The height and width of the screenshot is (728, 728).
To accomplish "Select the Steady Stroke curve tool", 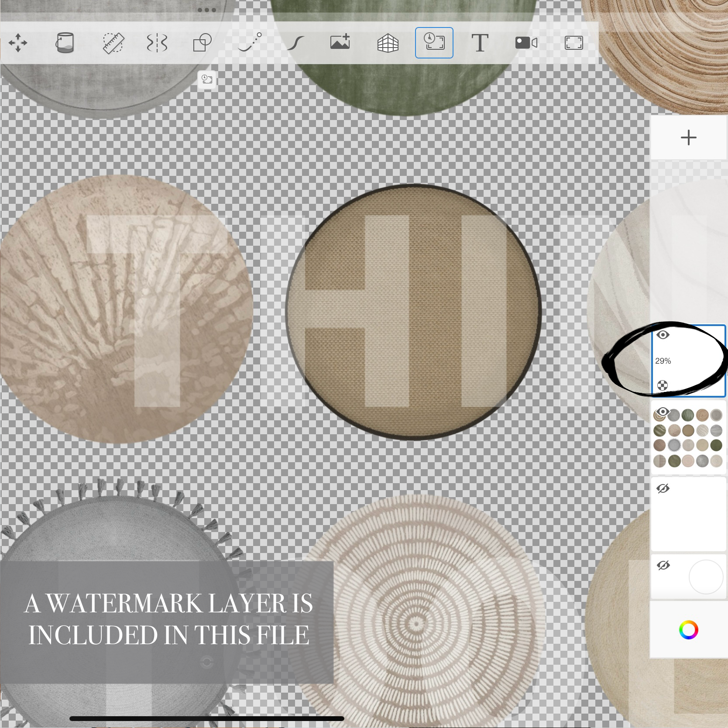I will 295,43.
